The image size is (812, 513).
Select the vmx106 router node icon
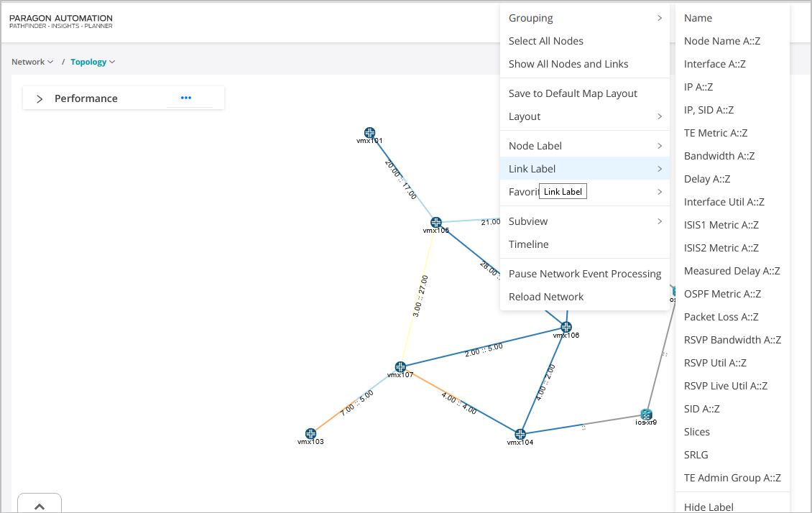click(566, 328)
